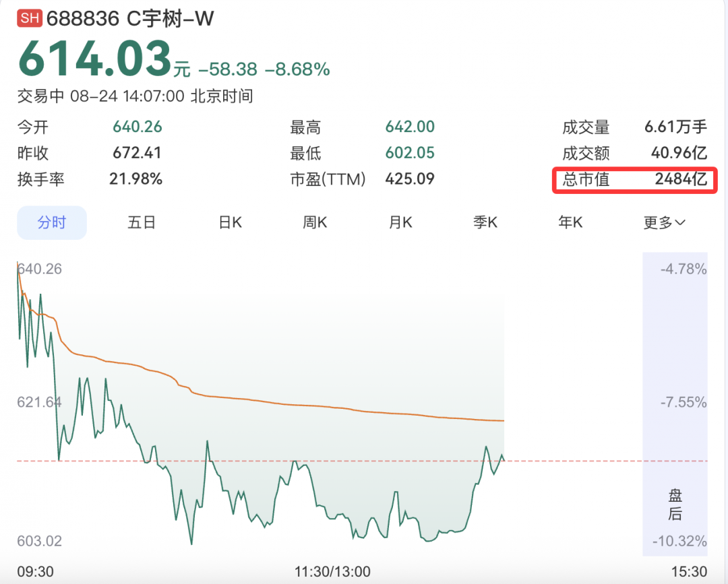This screenshot has width=728, height=584.
Task: Click the 11:30/13:00 time axis label
Action: 332,571
